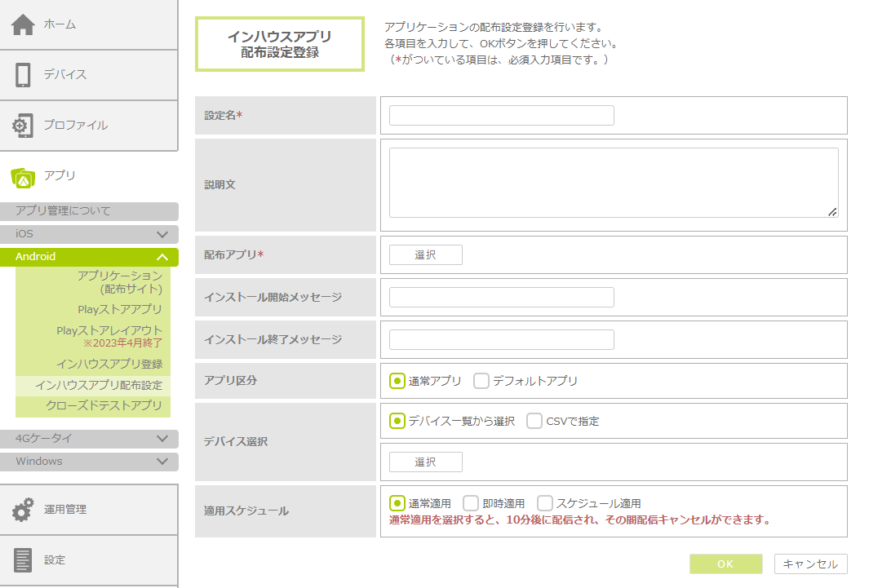Open Playストアアプリ menu item
Image resolution: width=869 pixels, height=588 pixels.
click(119, 309)
